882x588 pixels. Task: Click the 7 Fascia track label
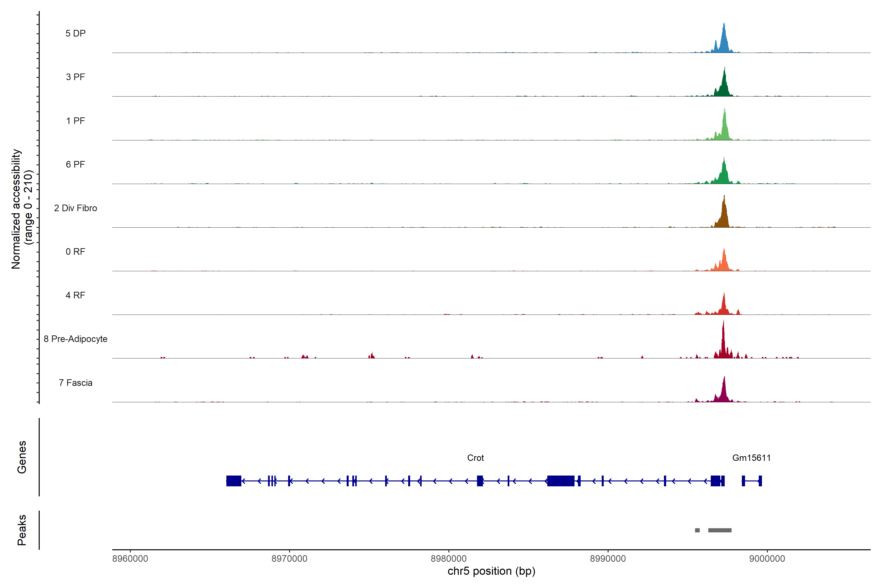pos(75,382)
